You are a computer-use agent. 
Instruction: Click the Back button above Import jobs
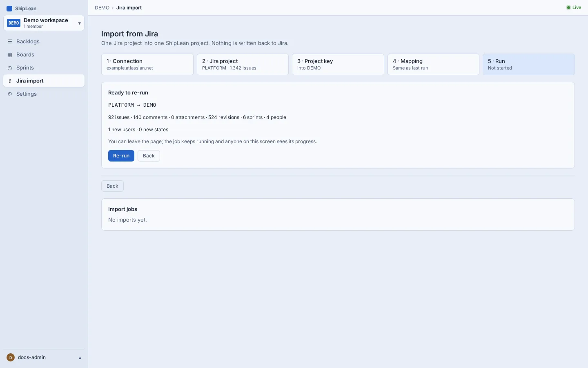click(x=112, y=186)
